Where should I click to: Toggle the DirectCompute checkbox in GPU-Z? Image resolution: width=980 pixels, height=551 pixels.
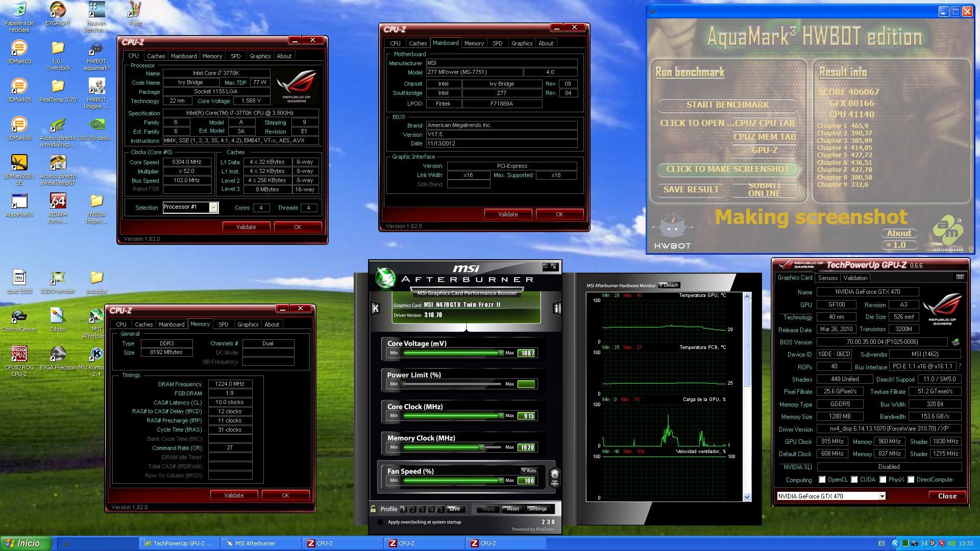coord(911,480)
